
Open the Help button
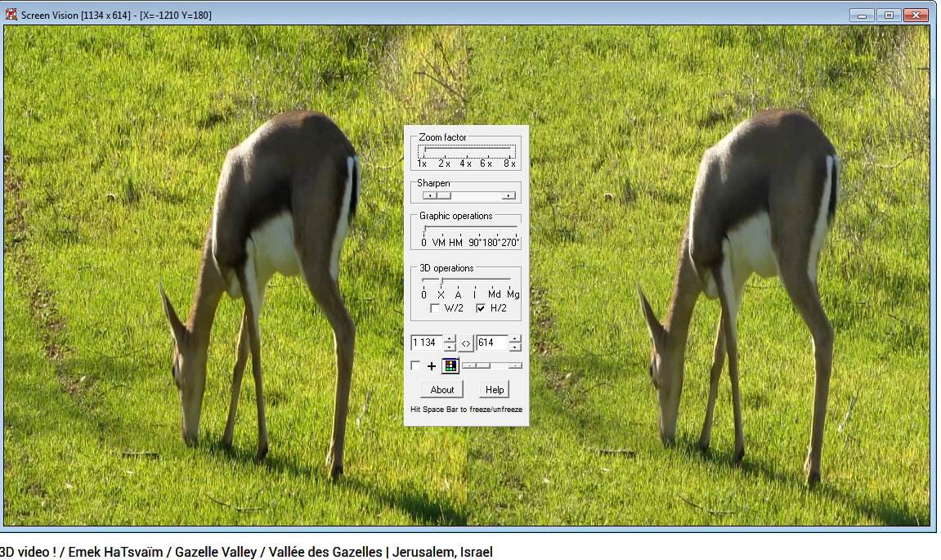point(495,389)
